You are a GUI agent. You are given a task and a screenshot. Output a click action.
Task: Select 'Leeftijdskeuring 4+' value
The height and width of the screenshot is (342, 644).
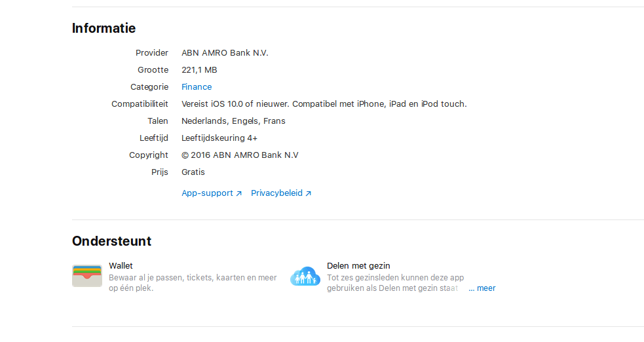pyautogui.click(x=219, y=138)
